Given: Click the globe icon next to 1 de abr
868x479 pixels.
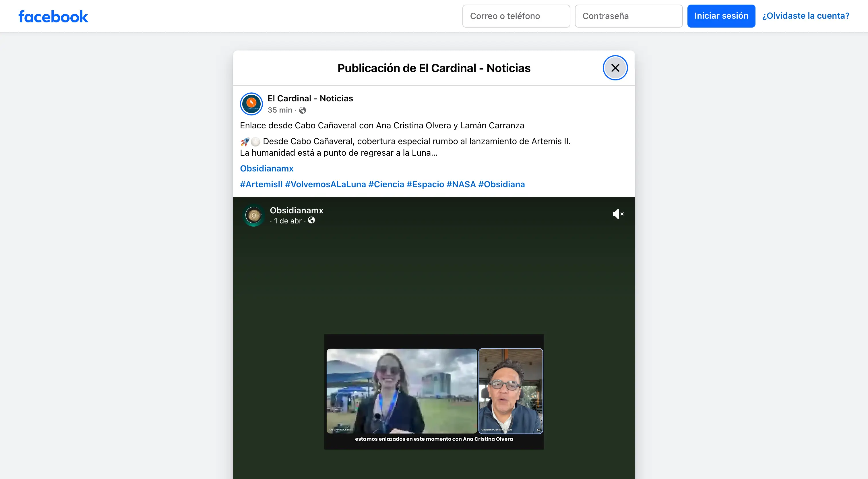Looking at the screenshot, I should click(311, 221).
